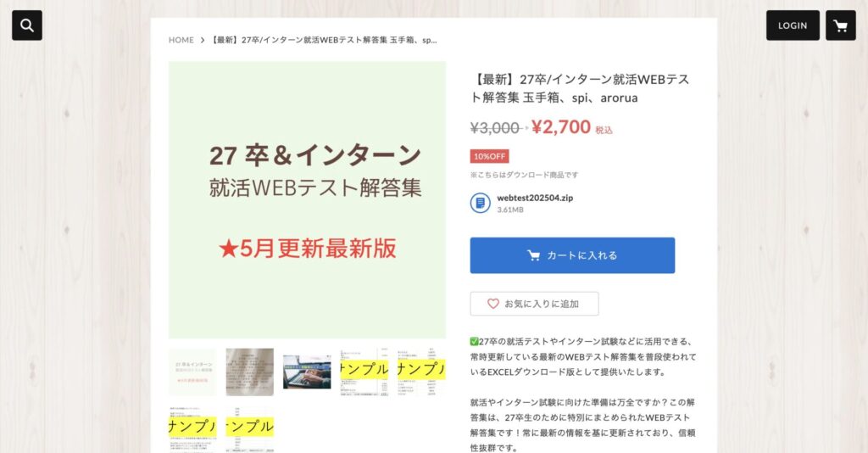Click the 10%OFF discount badge
Screen dimensions: 868x453
[x=489, y=156]
